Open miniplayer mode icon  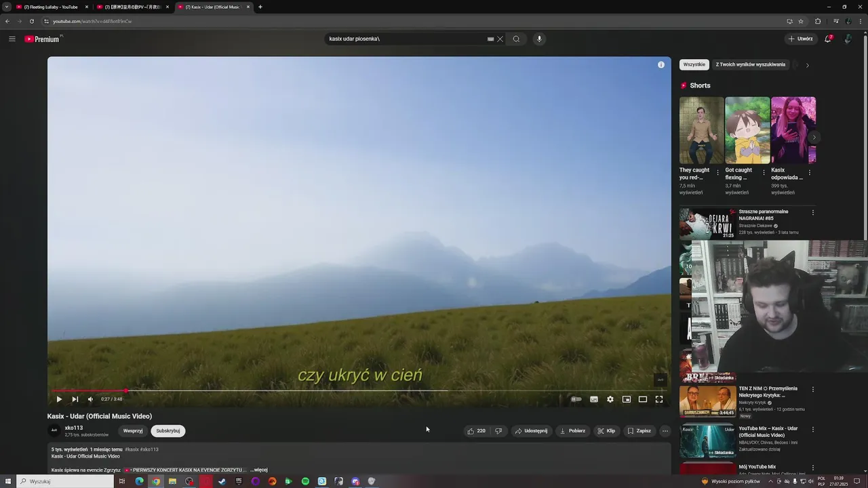[627, 399]
